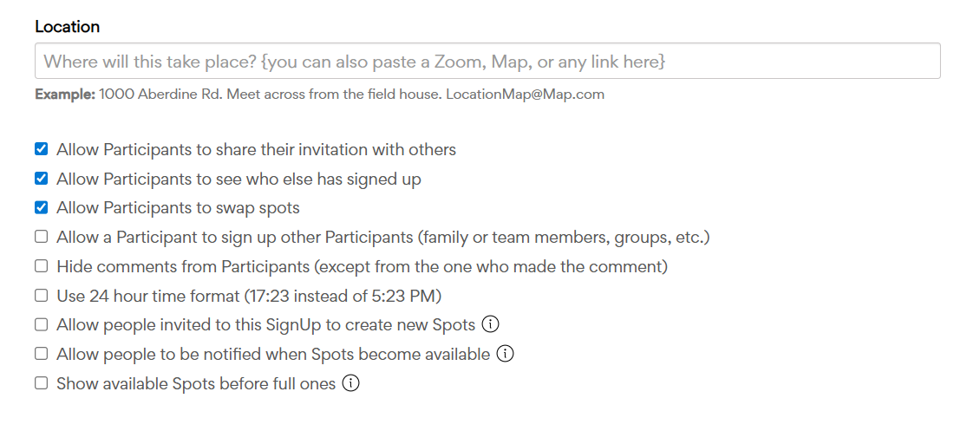
Task: Click info icon beside Spots become available
Action: pos(505,354)
